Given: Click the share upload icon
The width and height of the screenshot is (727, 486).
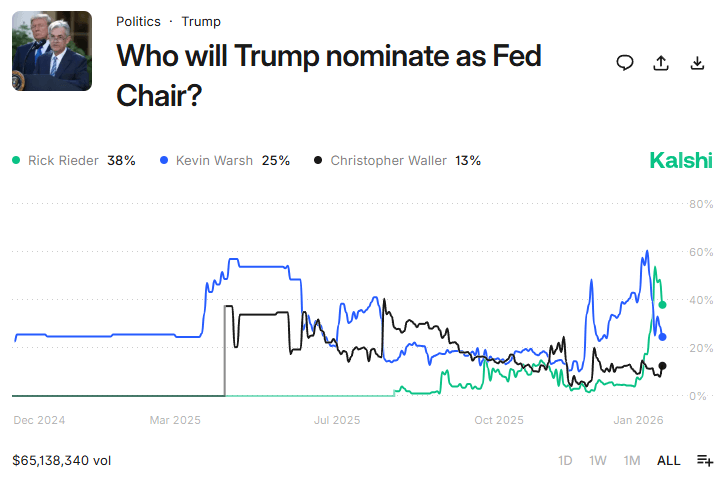Looking at the screenshot, I should tap(661, 63).
